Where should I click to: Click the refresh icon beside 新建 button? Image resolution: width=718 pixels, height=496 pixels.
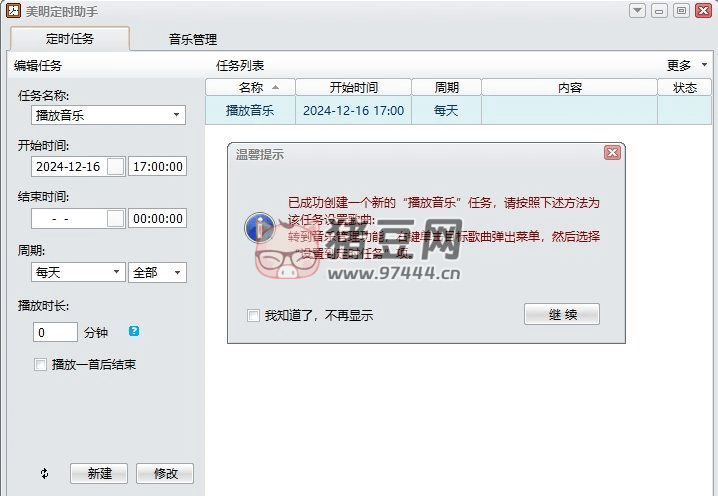coord(44,473)
